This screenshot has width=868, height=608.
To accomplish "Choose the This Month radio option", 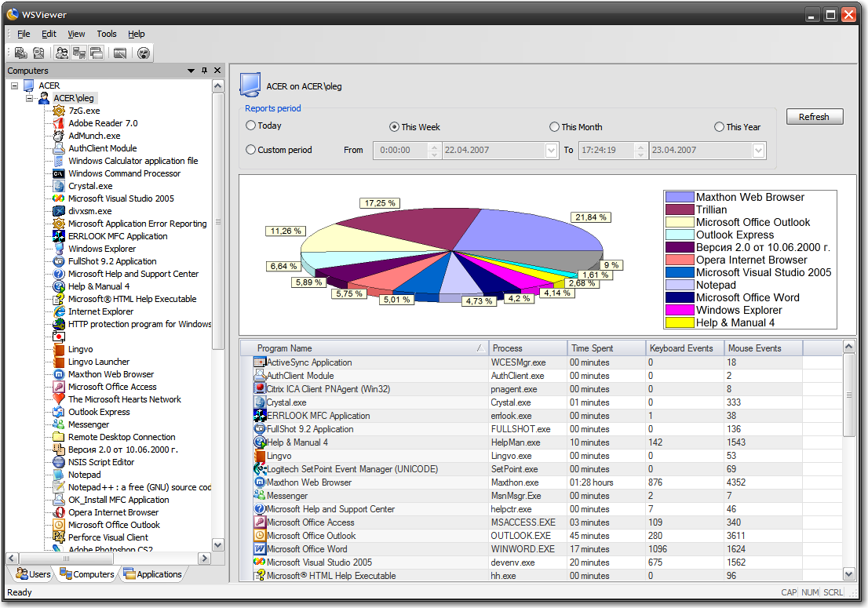I will pyautogui.click(x=555, y=127).
